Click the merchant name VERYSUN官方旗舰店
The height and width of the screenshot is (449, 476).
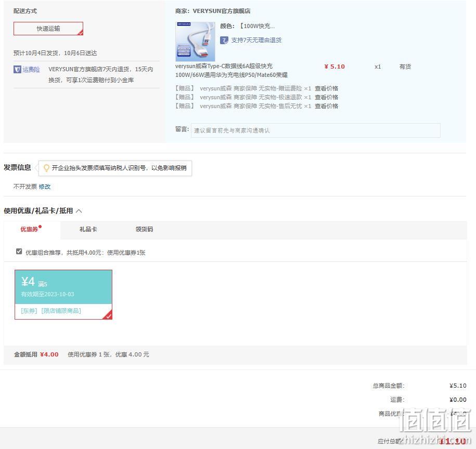(x=222, y=11)
